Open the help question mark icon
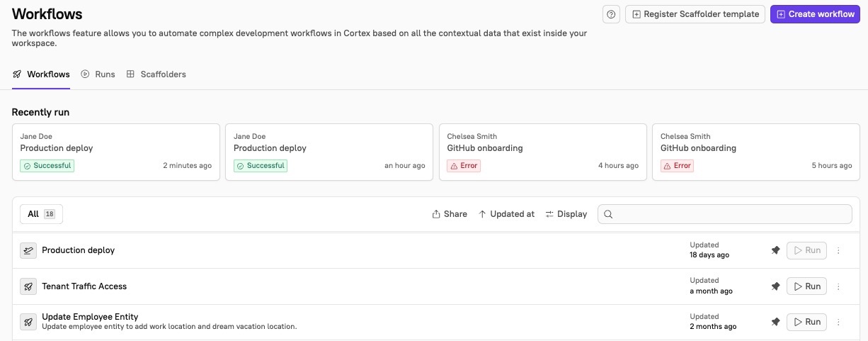This screenshot has width=868, height=341. coord(612,14)
